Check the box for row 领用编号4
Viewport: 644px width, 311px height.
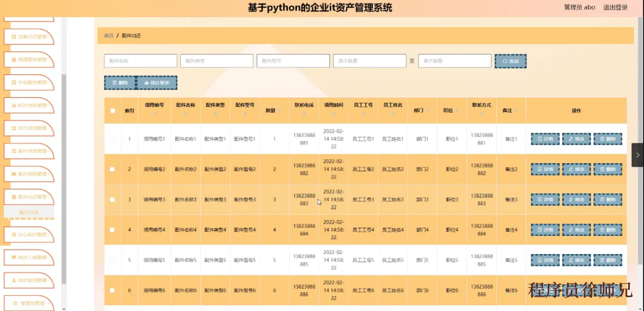113,230
